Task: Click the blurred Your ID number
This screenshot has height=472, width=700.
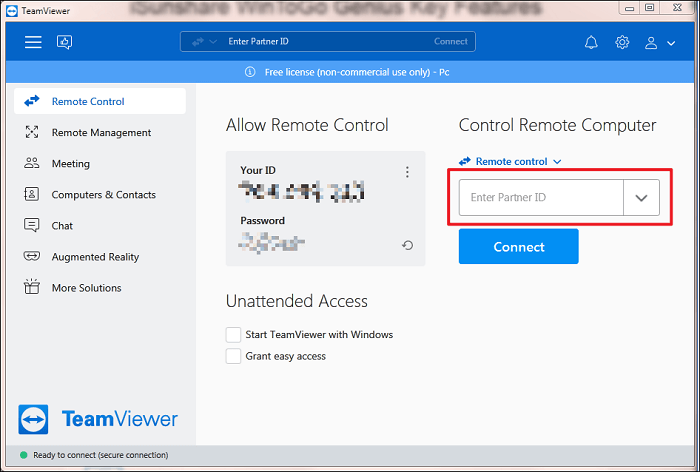Action: click(302, 192)
